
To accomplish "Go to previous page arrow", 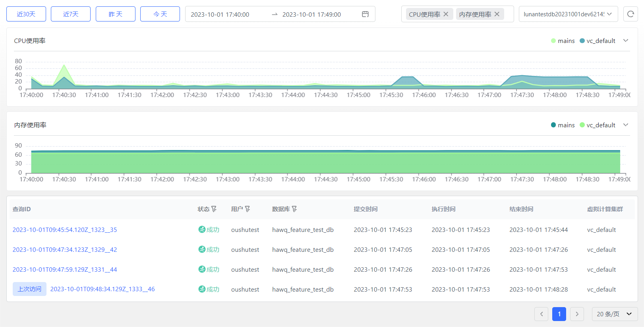I will (x=541, y=314).
